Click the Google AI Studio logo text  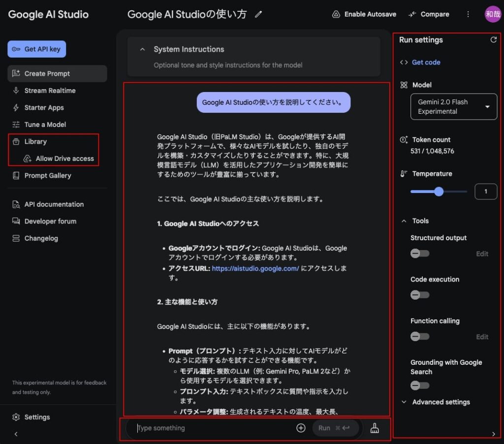point(48,14)
